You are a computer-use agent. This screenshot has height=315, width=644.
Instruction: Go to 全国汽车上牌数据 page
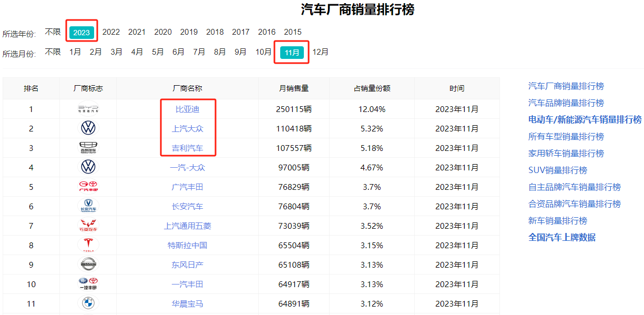tap(561, 238)
